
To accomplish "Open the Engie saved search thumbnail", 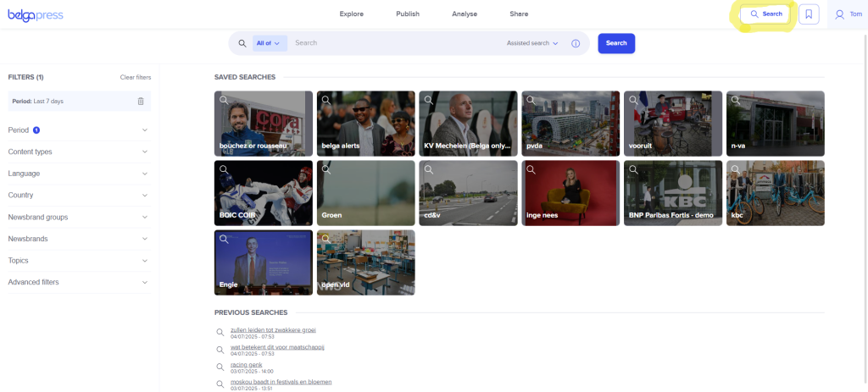I will [x=264, y=262].
